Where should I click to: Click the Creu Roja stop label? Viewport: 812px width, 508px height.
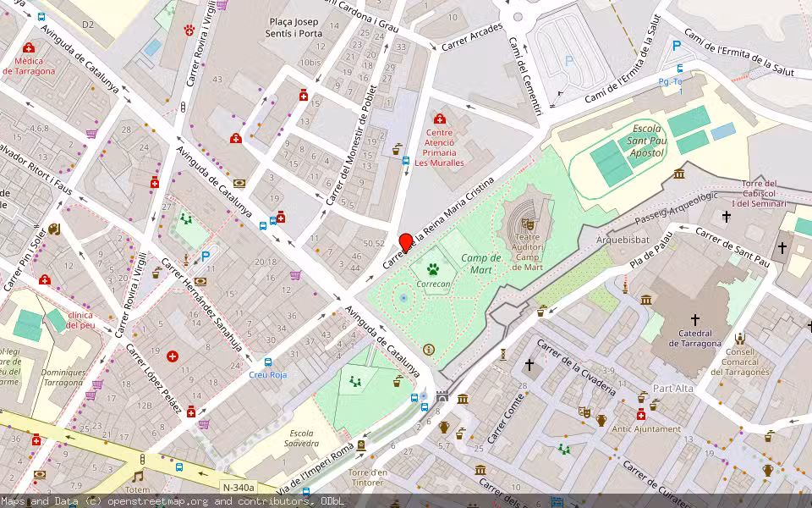click(x=268, y=375)
